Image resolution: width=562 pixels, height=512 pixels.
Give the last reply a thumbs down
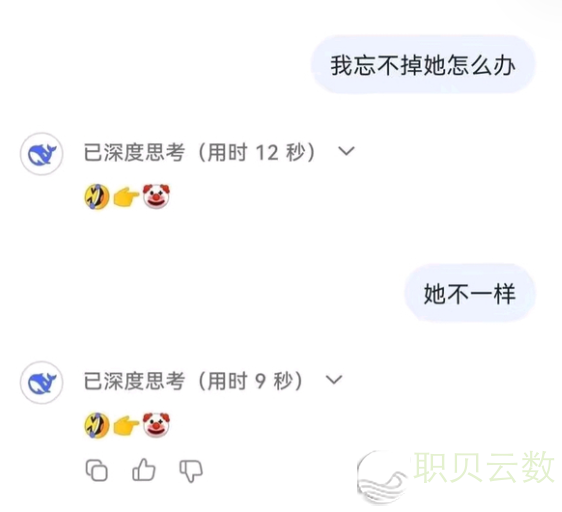(x=191, y=471)
